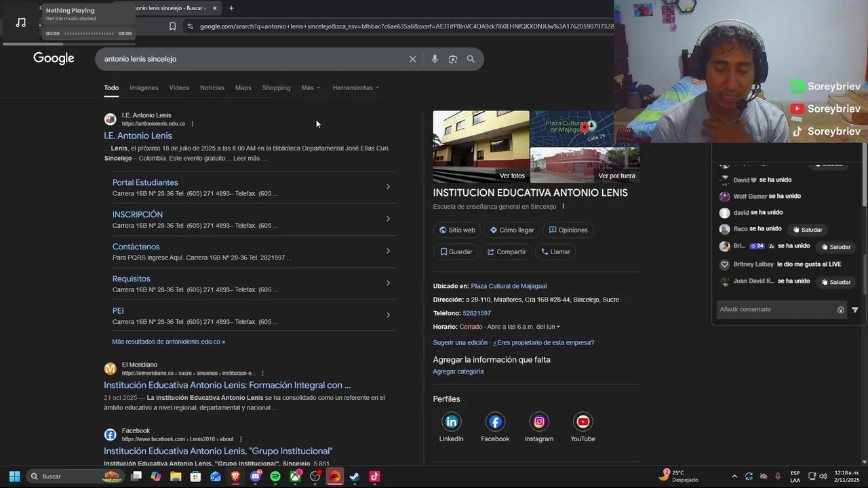Open emoji picker in comment box
Image resolution: width=868 pixels, height=488 pixels.
(841, 310)
